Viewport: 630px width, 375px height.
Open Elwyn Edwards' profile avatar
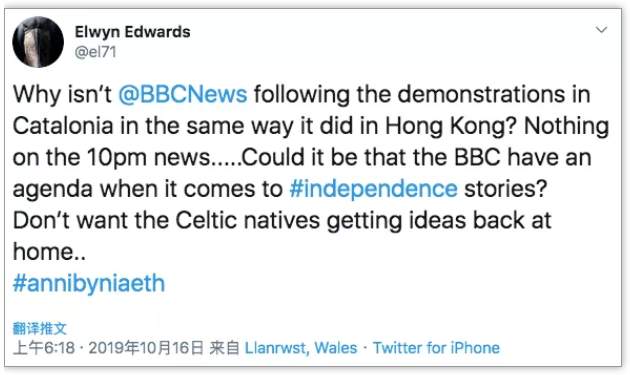[x=38, y=42]
